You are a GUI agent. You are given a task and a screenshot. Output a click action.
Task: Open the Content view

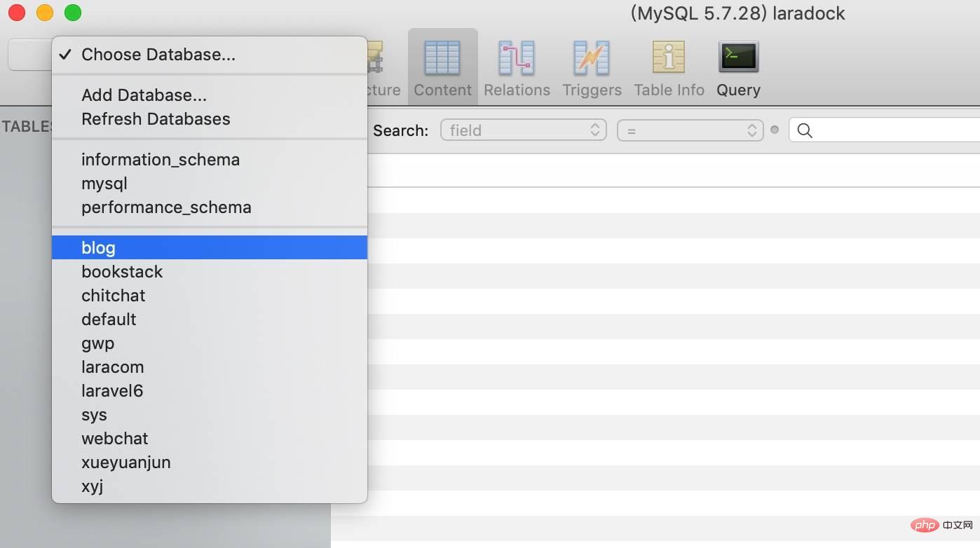[x=442, y=68]
